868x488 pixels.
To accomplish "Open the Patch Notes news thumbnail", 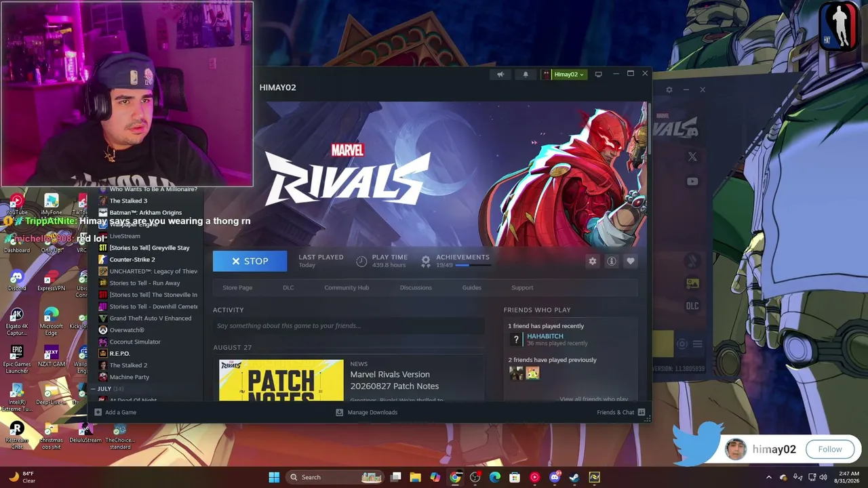I will click(x=281, y=380).
